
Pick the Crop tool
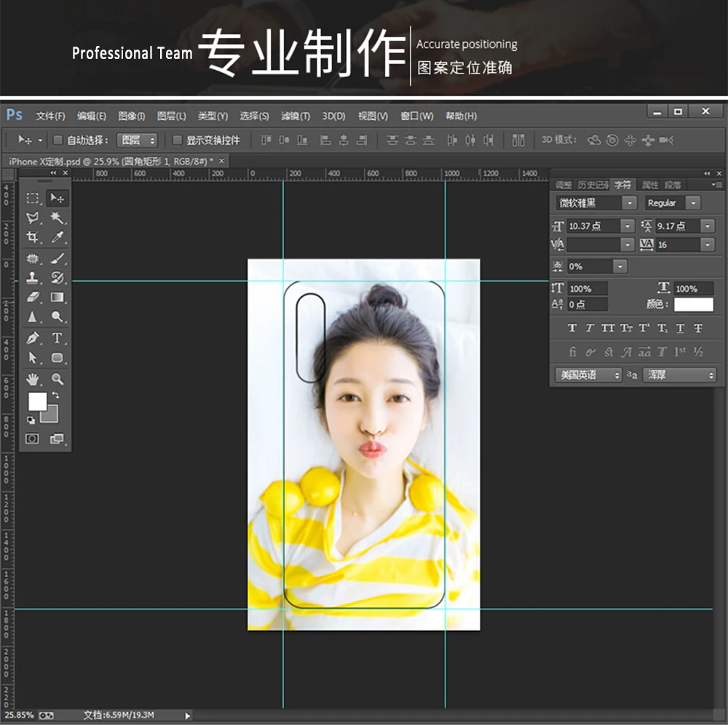click(x=33, y=237)
